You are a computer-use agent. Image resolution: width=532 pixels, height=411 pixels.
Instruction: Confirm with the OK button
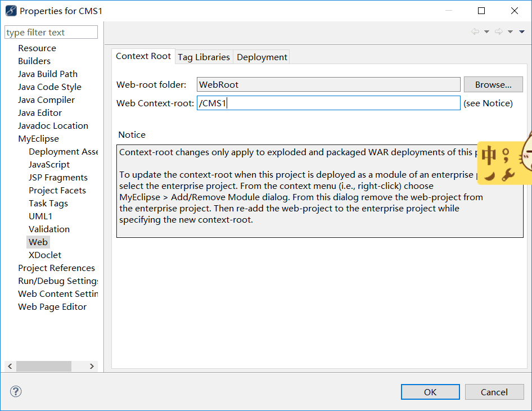pyautogui.click(x=430, y=392)
